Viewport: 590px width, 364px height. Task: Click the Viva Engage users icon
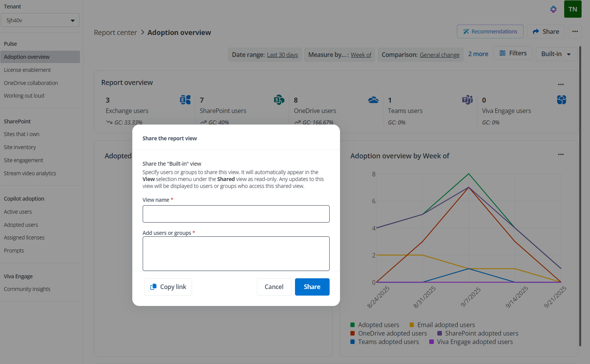pyautogui.click(x=561, y=100)
